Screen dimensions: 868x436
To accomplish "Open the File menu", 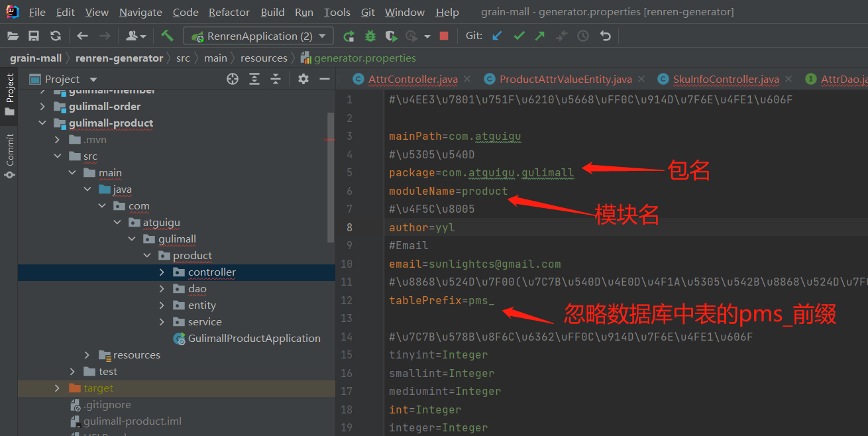I will coord(37,12).
